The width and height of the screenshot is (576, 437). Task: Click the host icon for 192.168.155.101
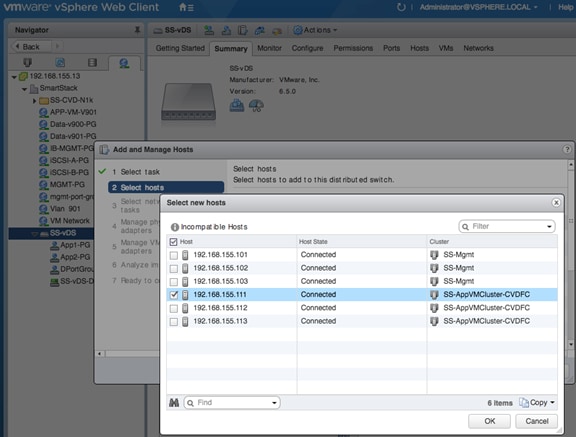185,255
